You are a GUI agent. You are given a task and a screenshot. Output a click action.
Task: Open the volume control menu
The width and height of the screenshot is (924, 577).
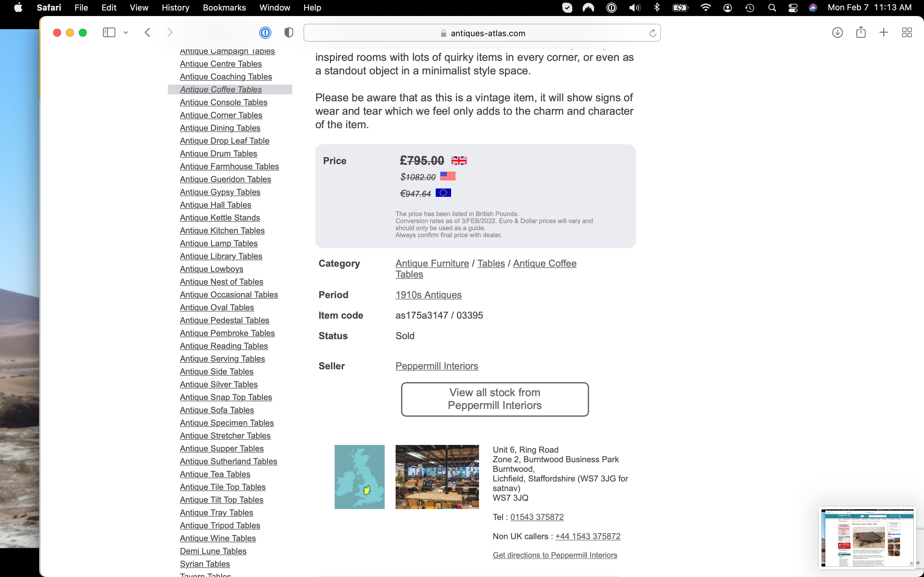tap(634, 8)
